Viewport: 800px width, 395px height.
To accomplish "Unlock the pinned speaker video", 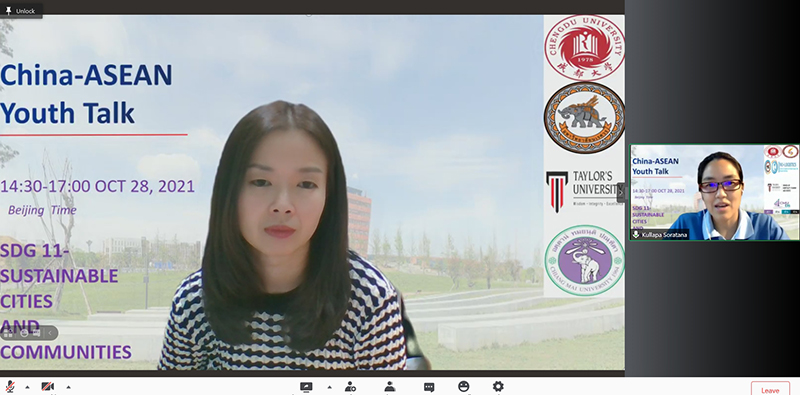I will (x=20, y=11).
